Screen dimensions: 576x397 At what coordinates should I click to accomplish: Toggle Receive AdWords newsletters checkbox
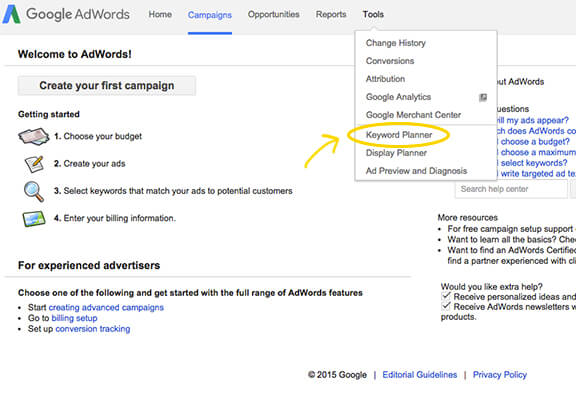point(446,306)
